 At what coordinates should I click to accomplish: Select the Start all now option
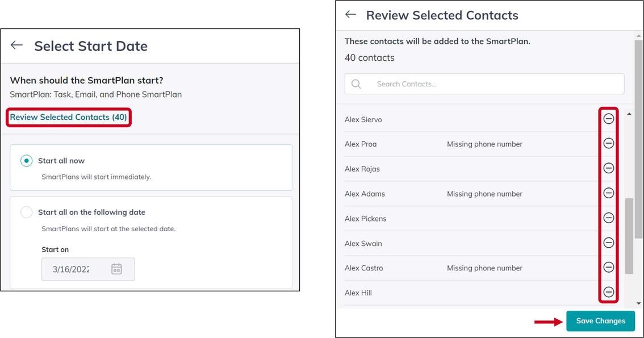tap(27, 161)
